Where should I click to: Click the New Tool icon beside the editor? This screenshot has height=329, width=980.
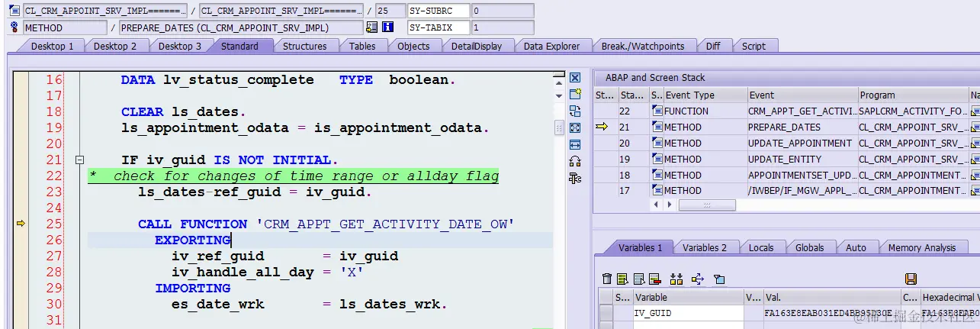tap(575, 94)
